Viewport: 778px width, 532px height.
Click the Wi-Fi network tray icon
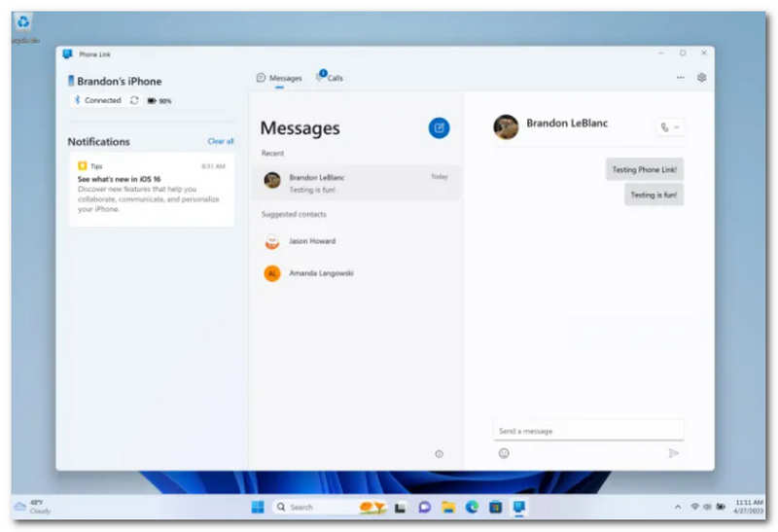tap(695, 507)
